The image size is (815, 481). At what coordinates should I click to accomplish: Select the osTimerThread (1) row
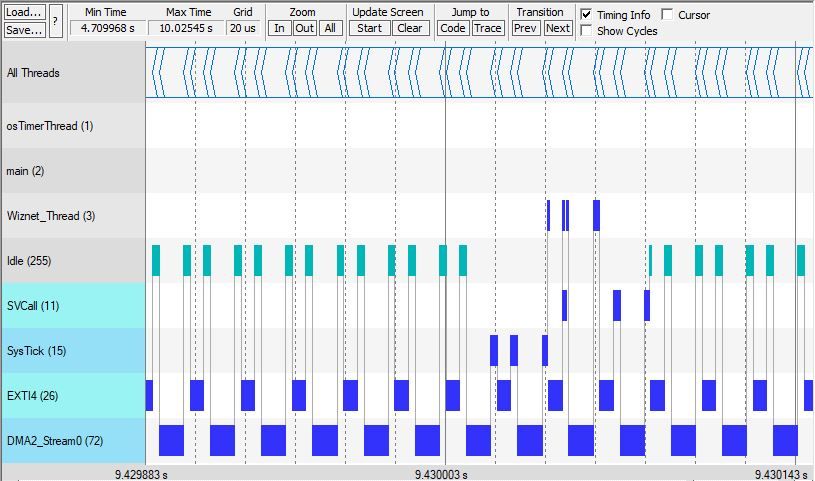pyautogui.click(x=73, y=126)
